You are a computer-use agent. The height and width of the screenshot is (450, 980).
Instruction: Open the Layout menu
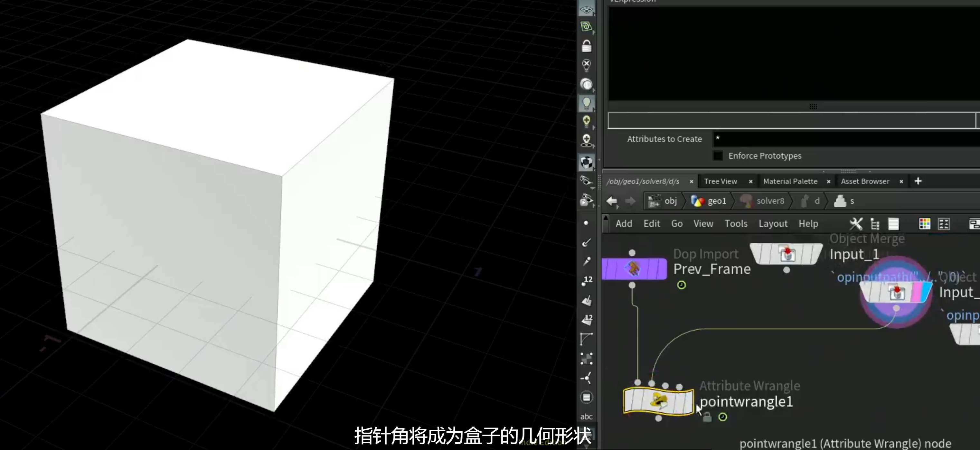[x=773, y=224]
